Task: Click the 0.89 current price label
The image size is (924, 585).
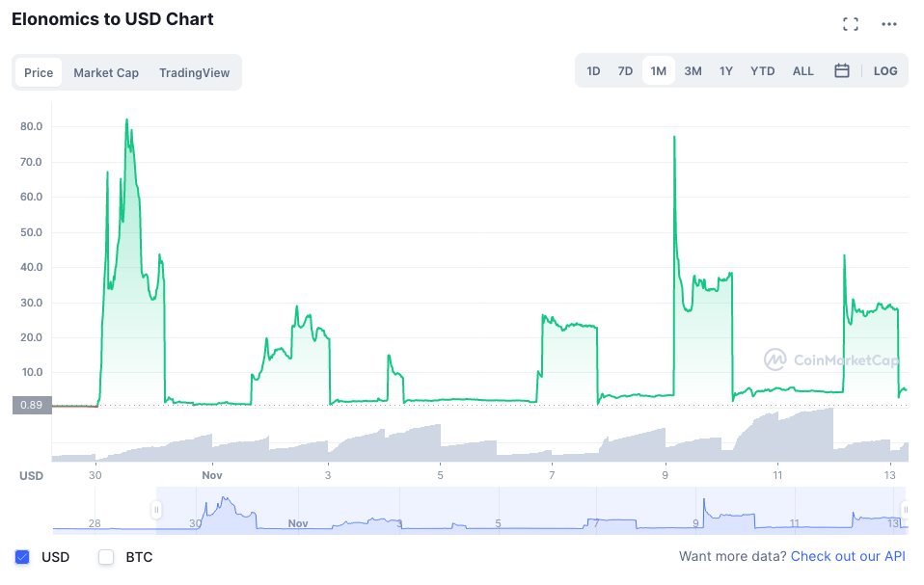Action: [32, 405]
